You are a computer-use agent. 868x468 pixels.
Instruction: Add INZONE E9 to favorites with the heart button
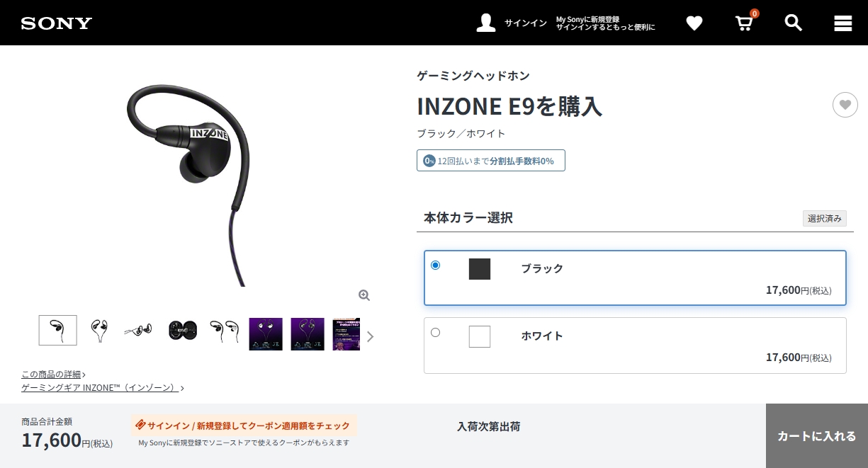(845, 105)
